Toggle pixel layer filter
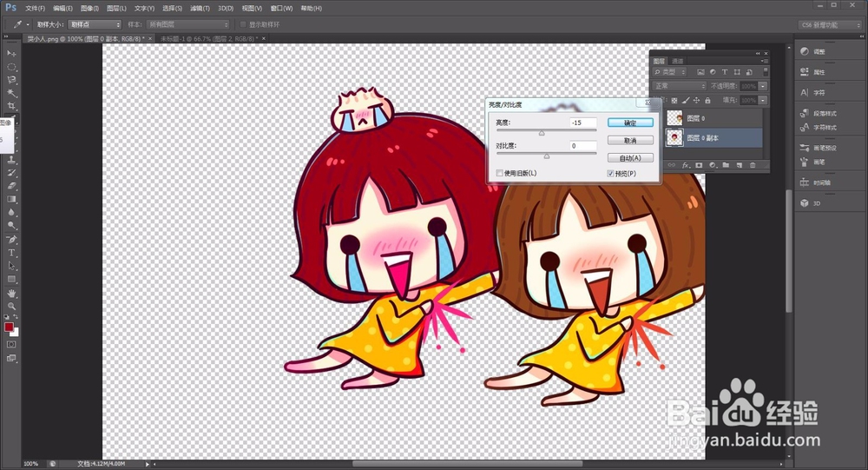This screenshot has height=470, width=868. coord(700,72)
